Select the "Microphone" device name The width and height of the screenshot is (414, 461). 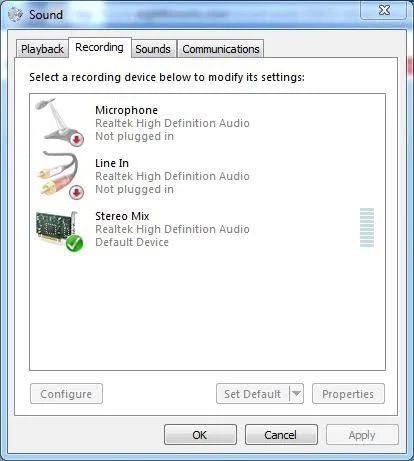[127, 110]
